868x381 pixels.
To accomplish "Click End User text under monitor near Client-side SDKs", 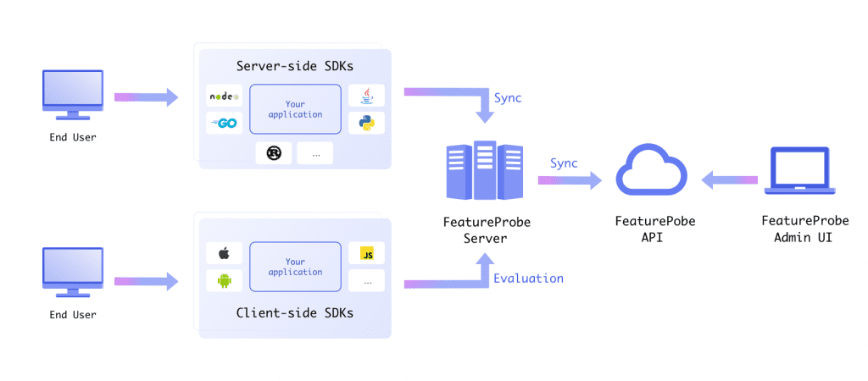I will (73, 315).
